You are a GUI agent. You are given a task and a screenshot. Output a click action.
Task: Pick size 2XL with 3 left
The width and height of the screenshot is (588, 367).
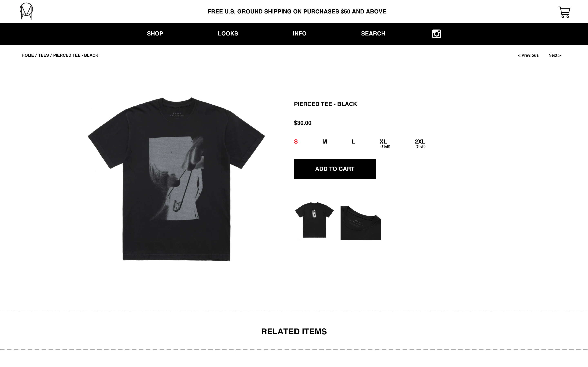(x=420, y=143)
